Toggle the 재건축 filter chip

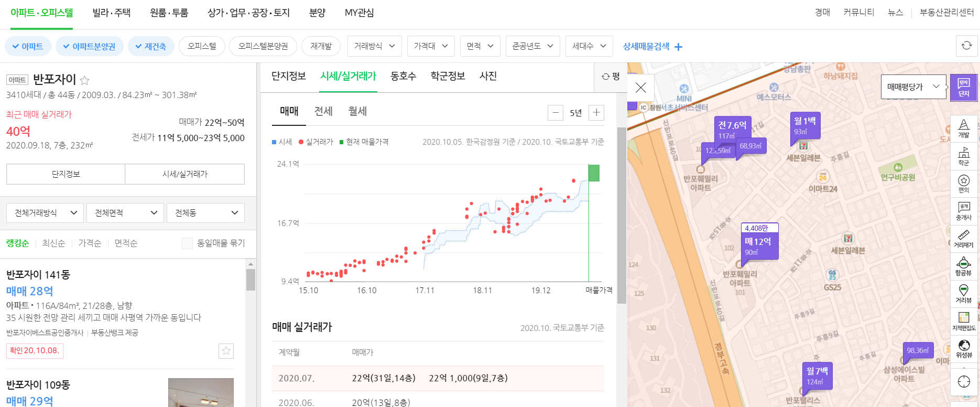(x=151, y=46)
